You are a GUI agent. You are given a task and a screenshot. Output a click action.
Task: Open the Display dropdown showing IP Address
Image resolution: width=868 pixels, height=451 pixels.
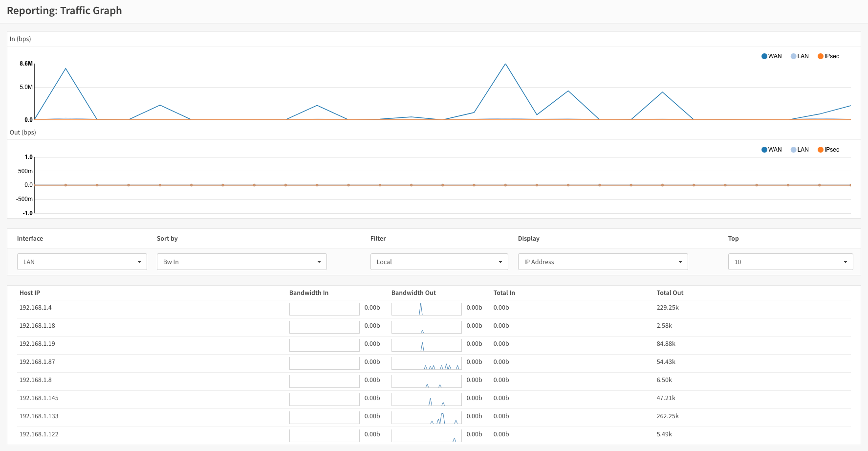(603, 262)
